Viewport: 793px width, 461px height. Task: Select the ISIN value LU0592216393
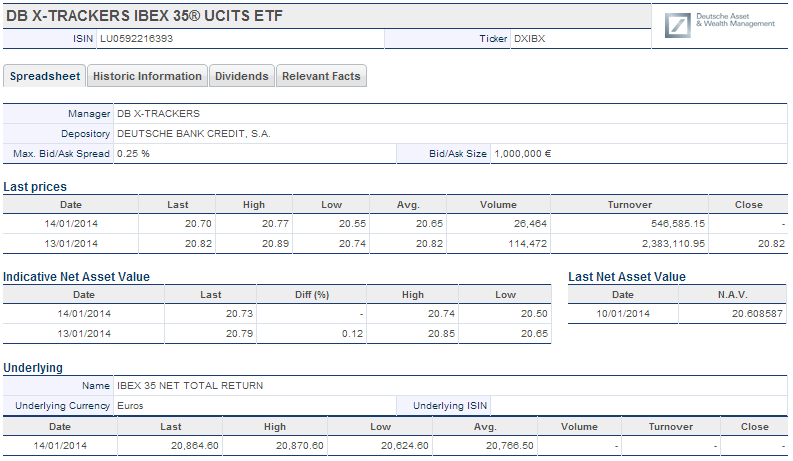[137, 38]
